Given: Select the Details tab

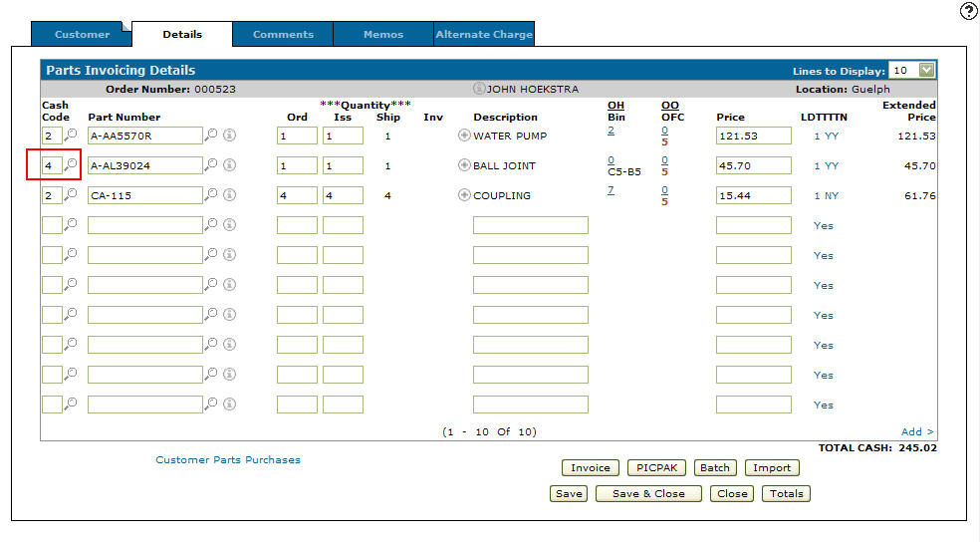Looking at the screenshot, I should pos(182,35).
